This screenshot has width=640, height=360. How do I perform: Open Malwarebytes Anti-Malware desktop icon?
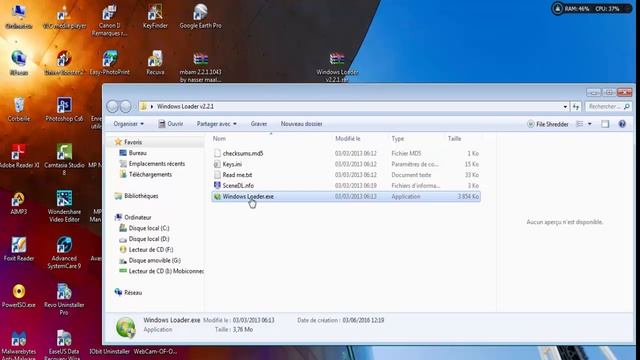point(19,345)
